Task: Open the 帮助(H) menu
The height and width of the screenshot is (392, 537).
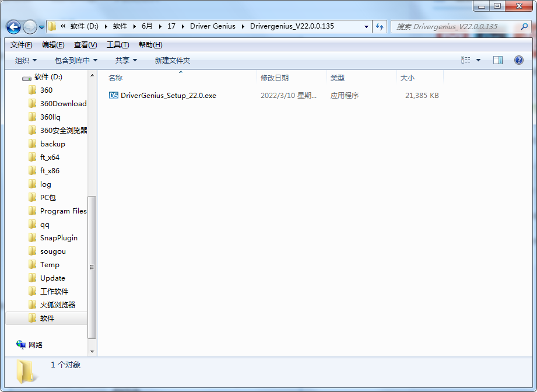Action: [150, 45]
